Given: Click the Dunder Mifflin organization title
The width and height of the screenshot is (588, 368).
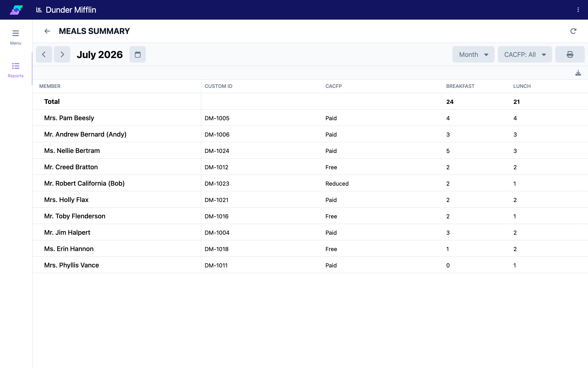Looking at the screenshot, I should coord(71,10).
